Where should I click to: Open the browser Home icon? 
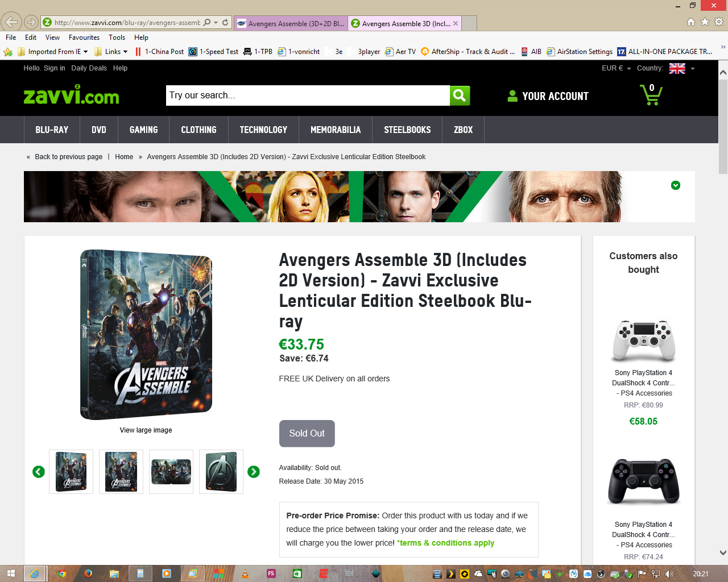coord(691,22)
